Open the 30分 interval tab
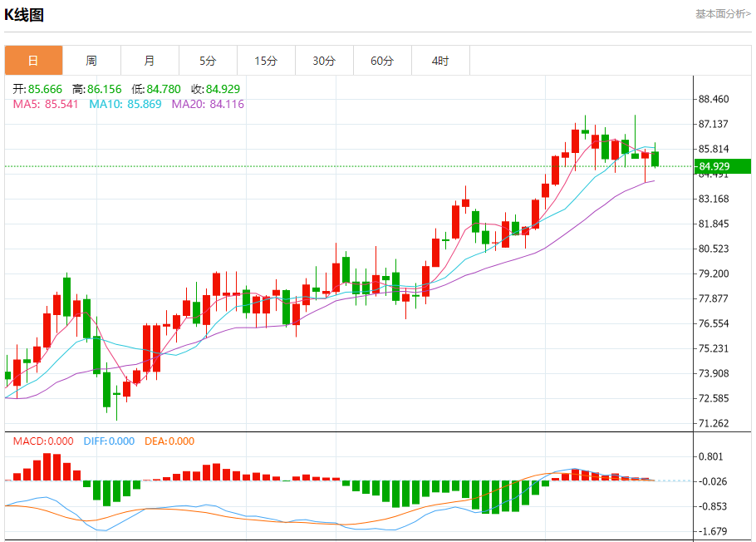 [324, 61]
